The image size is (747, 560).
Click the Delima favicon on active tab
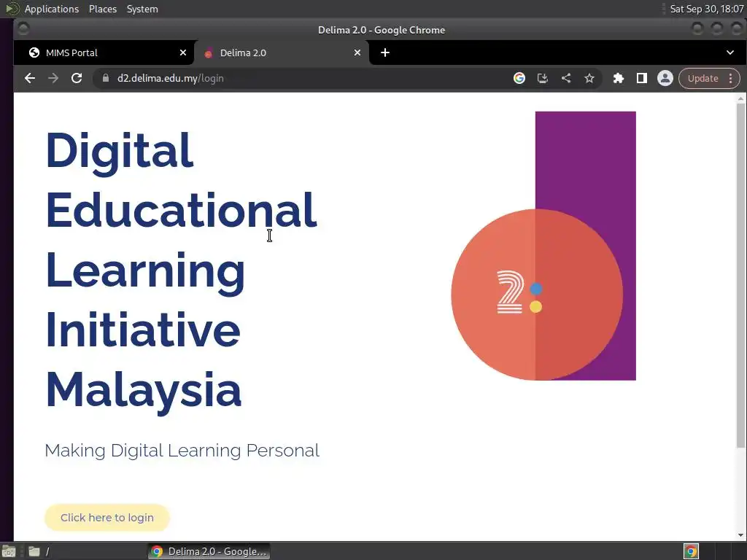click(x=208, y=52)
